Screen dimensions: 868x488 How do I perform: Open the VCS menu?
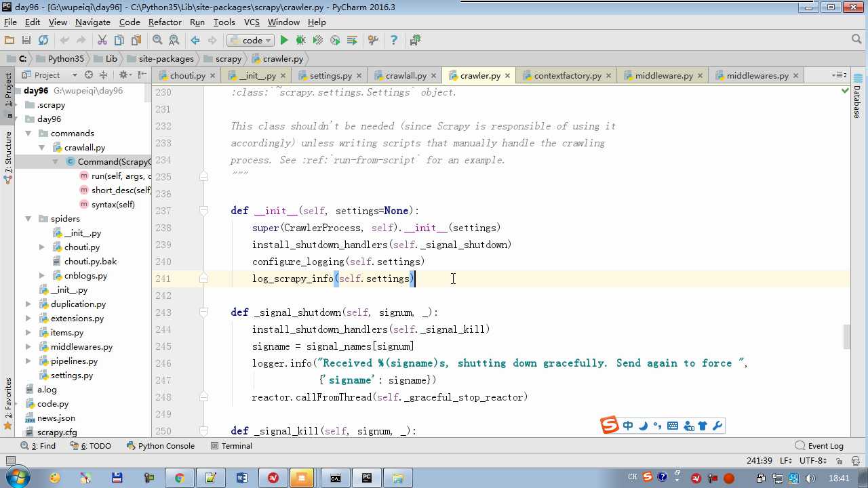click(252, 22)
